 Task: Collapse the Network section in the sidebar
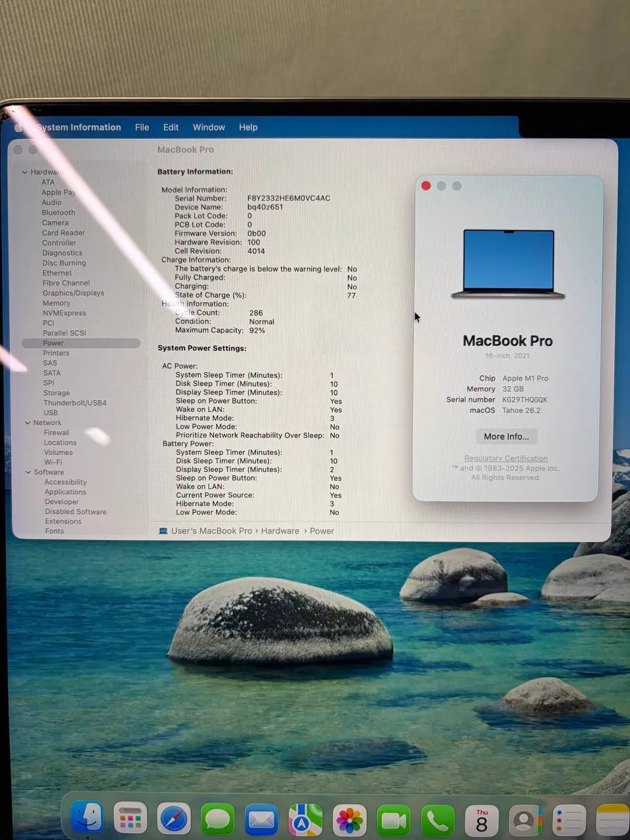click(28, 423)
